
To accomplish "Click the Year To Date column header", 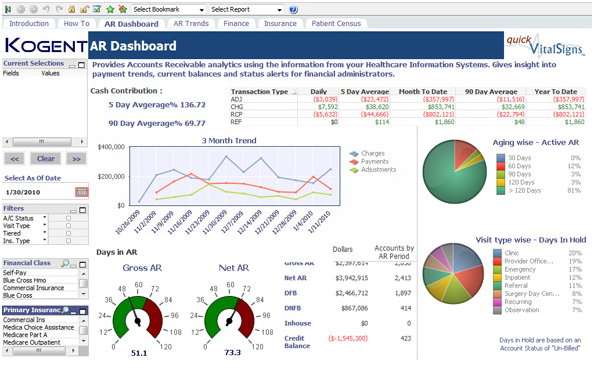I will 556,92.
